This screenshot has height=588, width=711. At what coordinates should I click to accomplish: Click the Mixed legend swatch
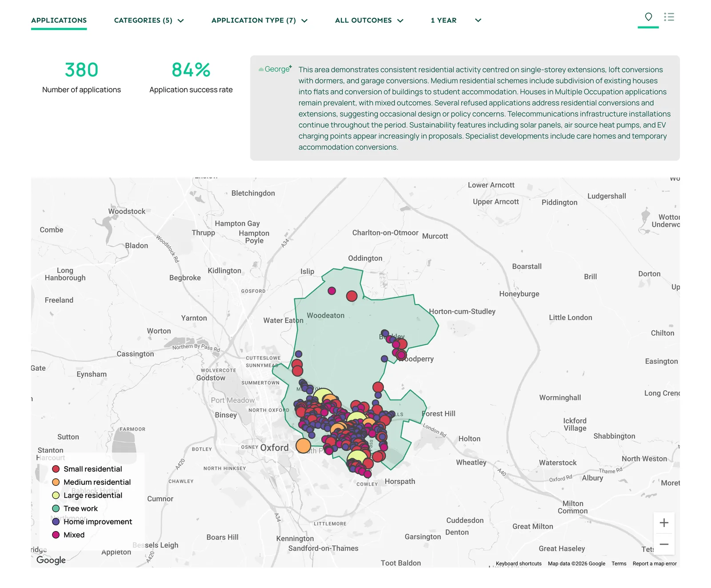point(56,535)
